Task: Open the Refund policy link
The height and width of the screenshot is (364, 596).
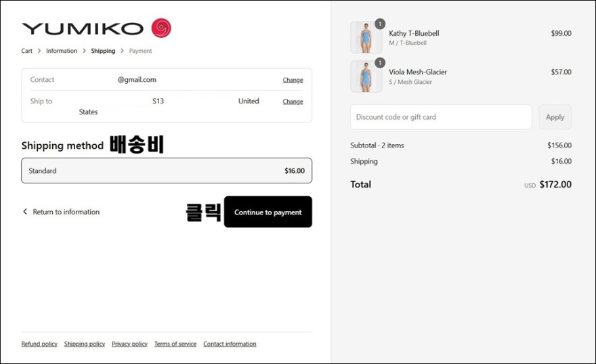Action: 39,344
